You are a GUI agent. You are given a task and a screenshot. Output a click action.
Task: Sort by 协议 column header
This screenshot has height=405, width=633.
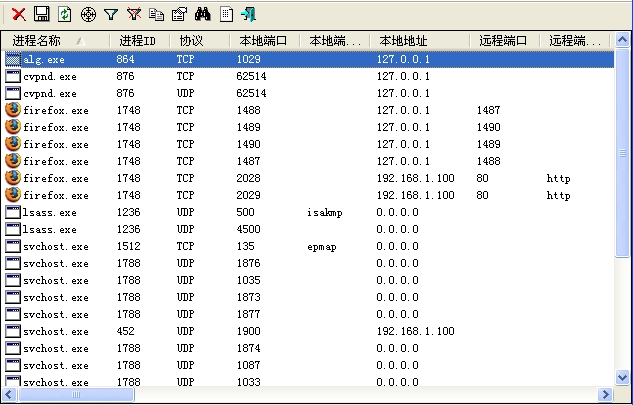coord(200,41)
